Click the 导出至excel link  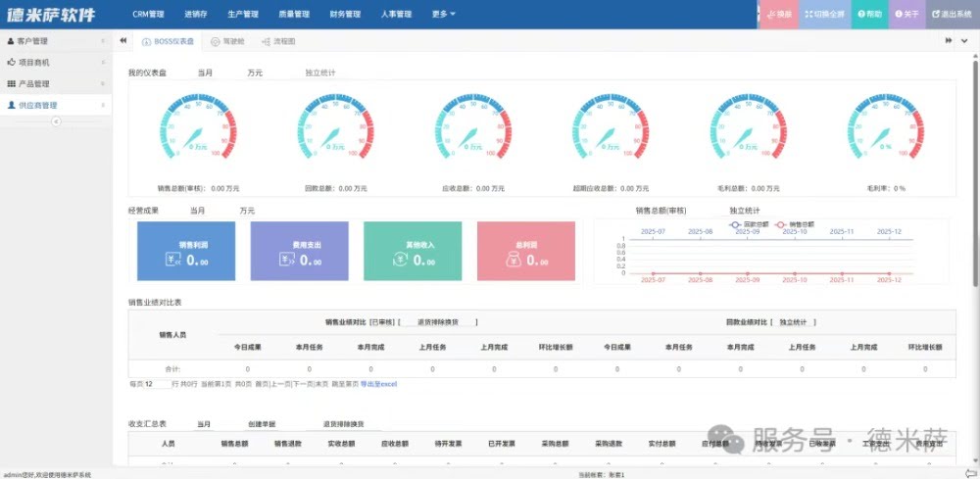pyautogui.click(x=378, y=384)
